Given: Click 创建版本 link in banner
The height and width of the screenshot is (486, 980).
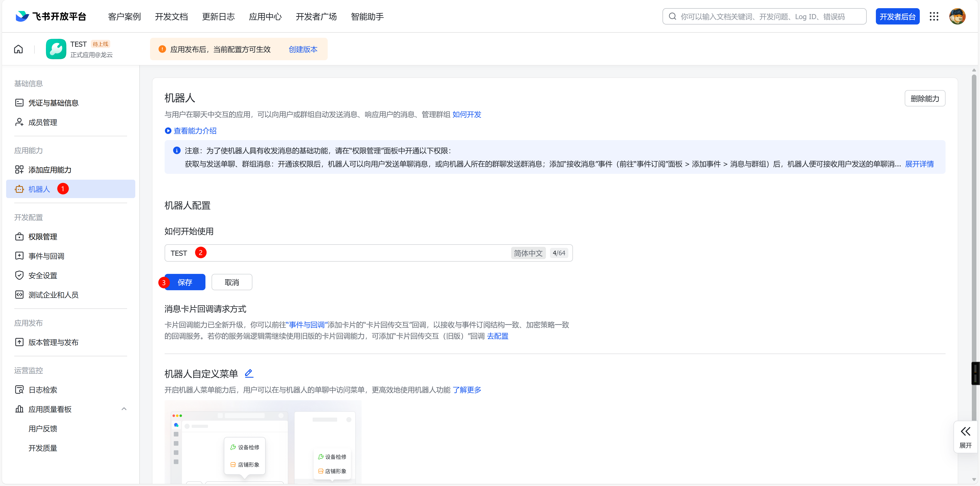Looking at the screenshot, I should pyautogui.click(x=303, y=50).
